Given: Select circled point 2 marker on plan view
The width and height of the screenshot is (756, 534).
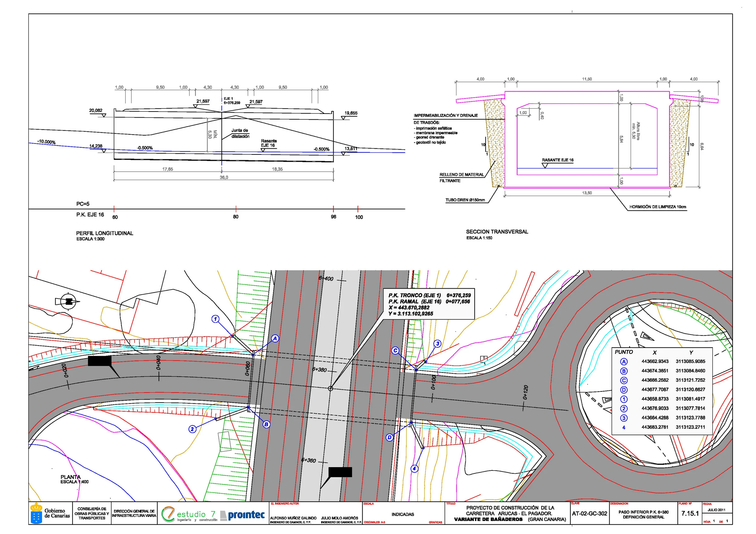Looking at the screenshot, I should tap(192, 429).
